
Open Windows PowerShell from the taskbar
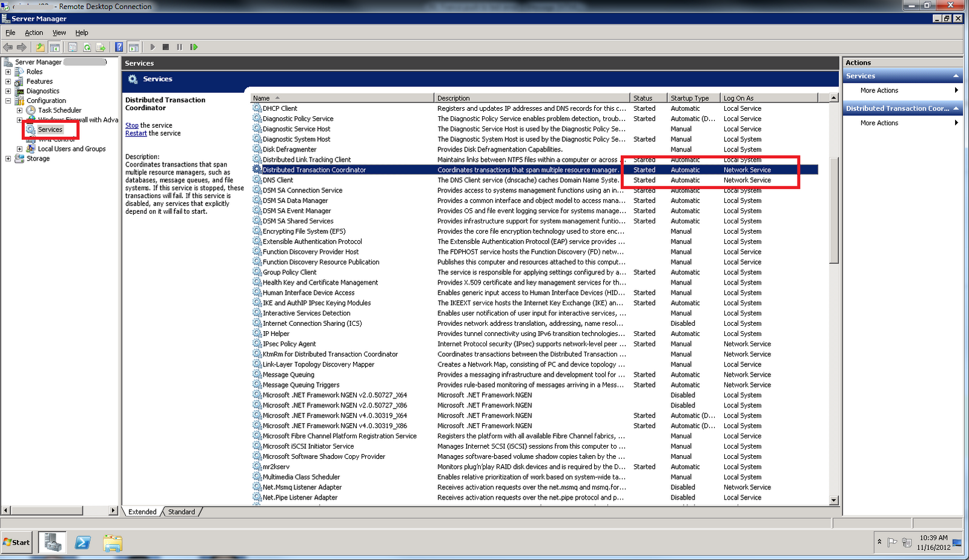pyautogui.click(x=83, y=542)
